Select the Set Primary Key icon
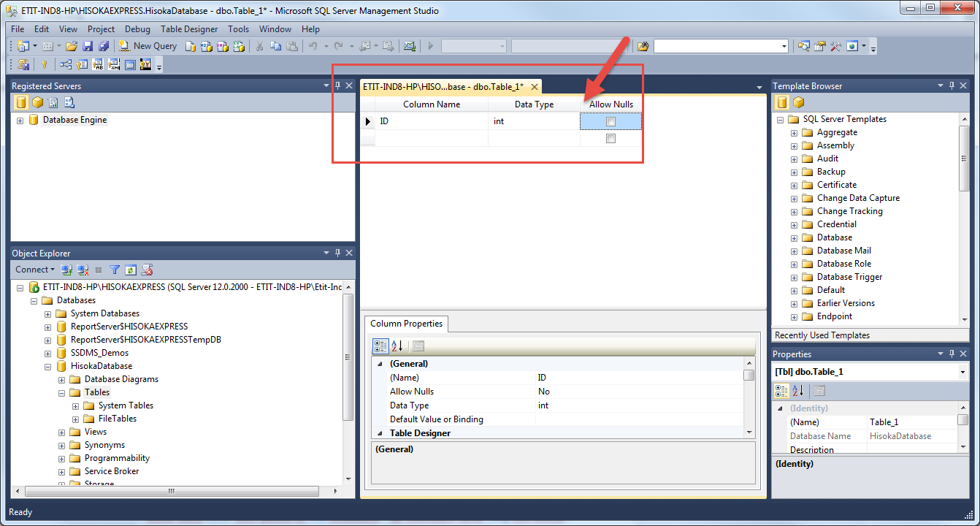 45,64
